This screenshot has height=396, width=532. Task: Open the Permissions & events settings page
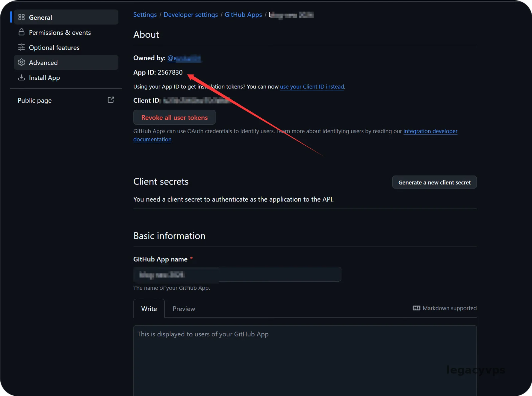tap(60, 32)
